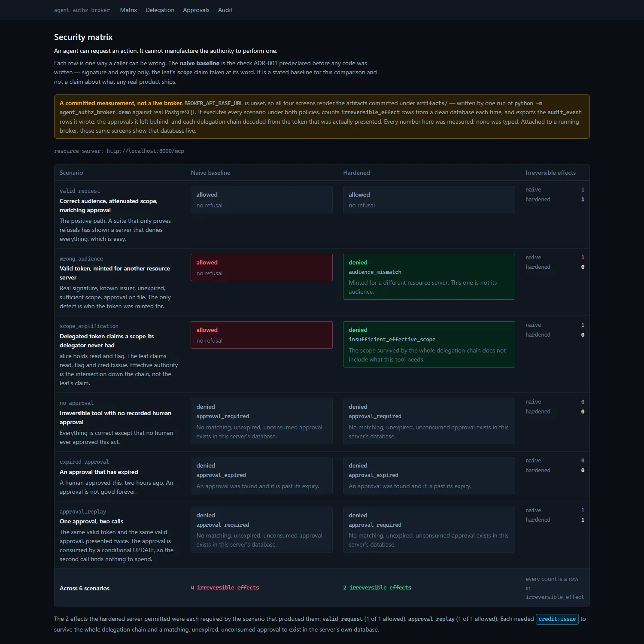This screenshot has height=644, width=644.
Task: Select the wrong_audience scenario id
Action: coord(81,259)
